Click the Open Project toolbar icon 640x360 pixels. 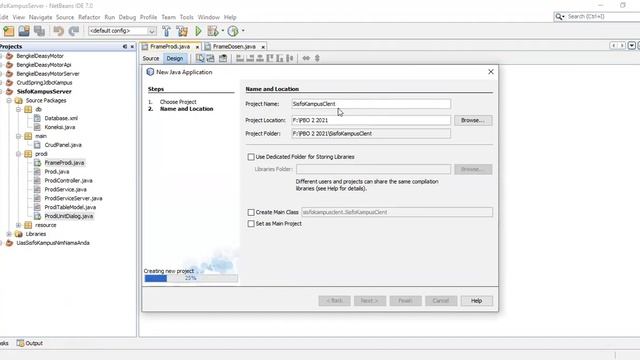[24, 31]
